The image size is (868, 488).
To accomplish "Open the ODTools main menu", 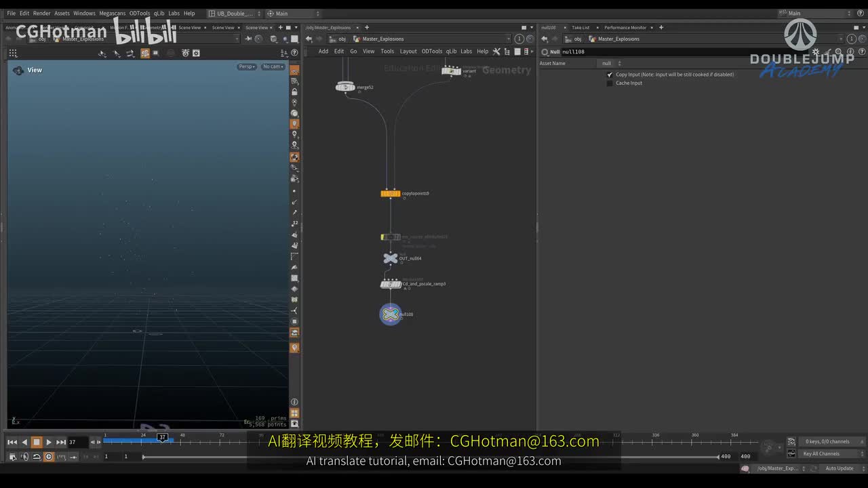I will 139,13.
